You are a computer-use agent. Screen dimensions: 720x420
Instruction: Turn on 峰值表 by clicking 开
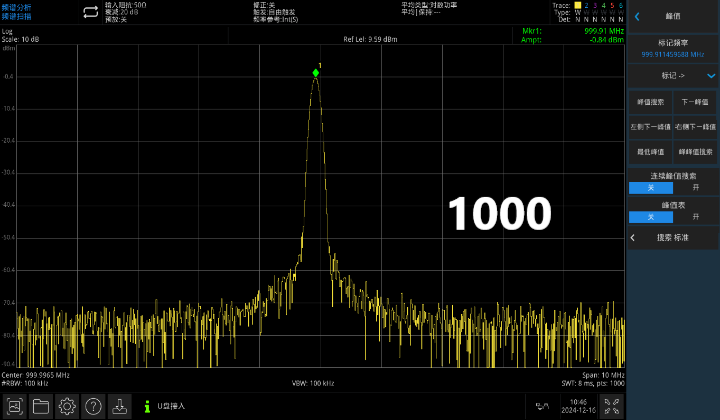pos(696,217)
